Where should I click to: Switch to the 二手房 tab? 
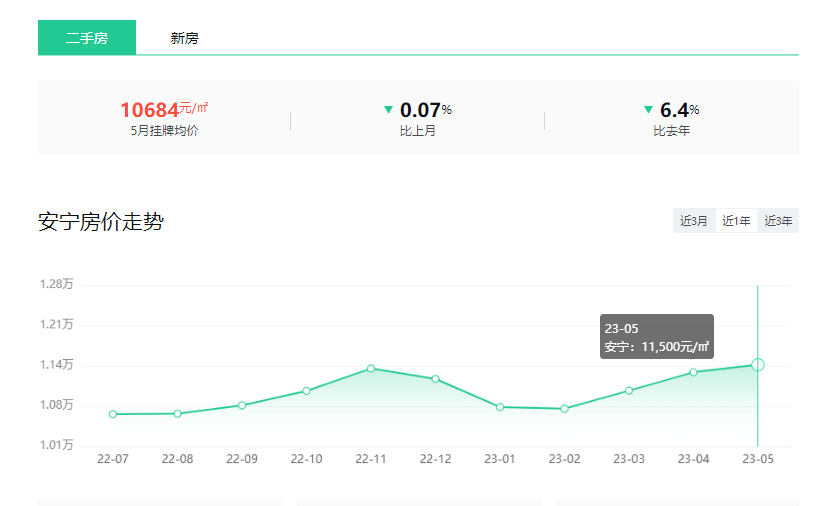87,38
